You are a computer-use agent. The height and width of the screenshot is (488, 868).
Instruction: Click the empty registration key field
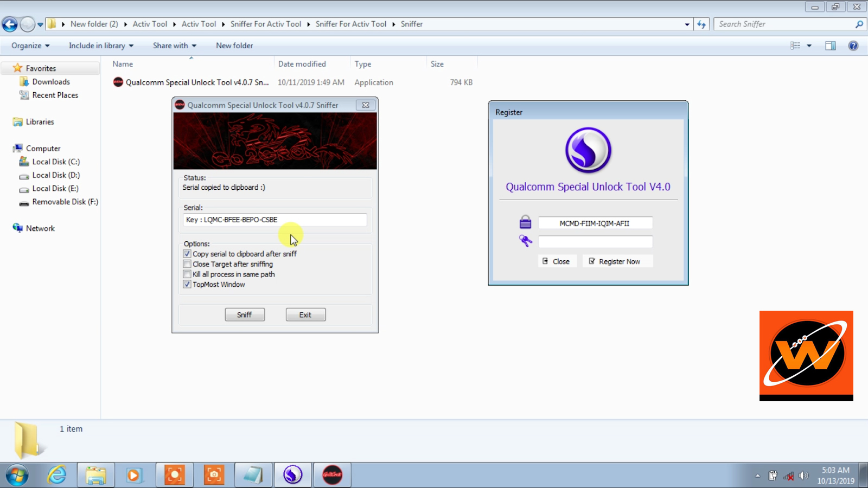click(x=595, y=241)
